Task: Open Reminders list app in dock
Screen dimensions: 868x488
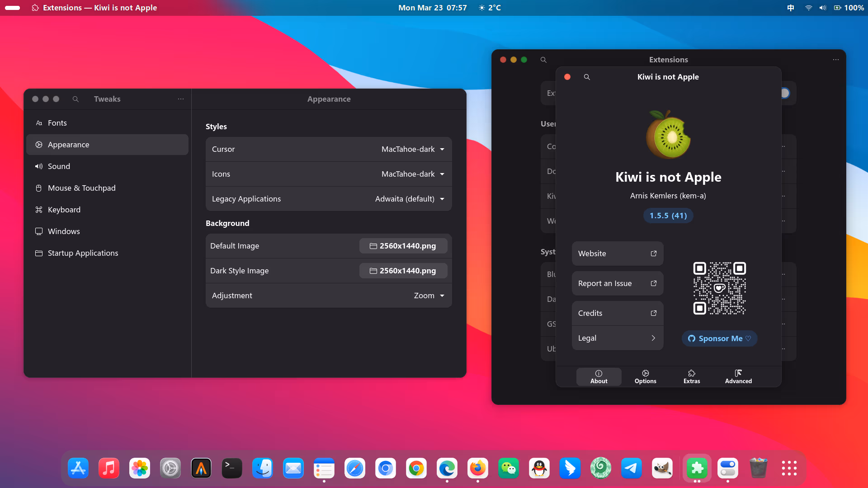Action: click(x=324, y=468)
